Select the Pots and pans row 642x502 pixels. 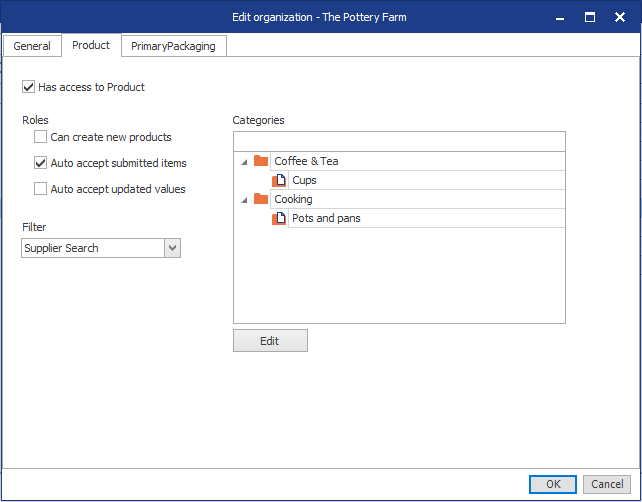tap(427, 218)
